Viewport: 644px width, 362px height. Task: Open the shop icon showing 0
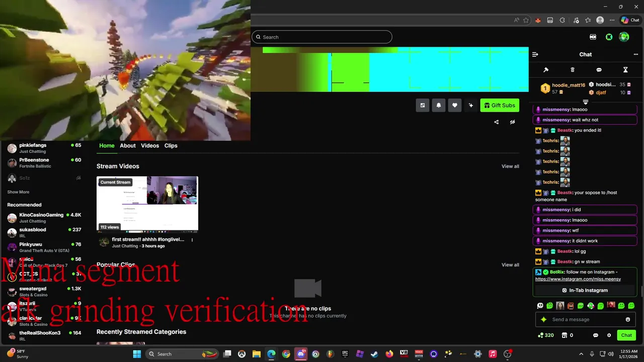568,335
